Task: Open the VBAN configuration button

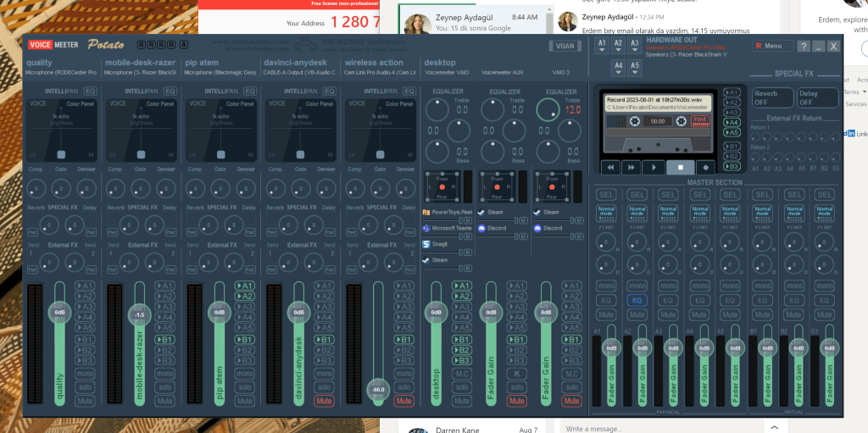Action: click(565, 47)
